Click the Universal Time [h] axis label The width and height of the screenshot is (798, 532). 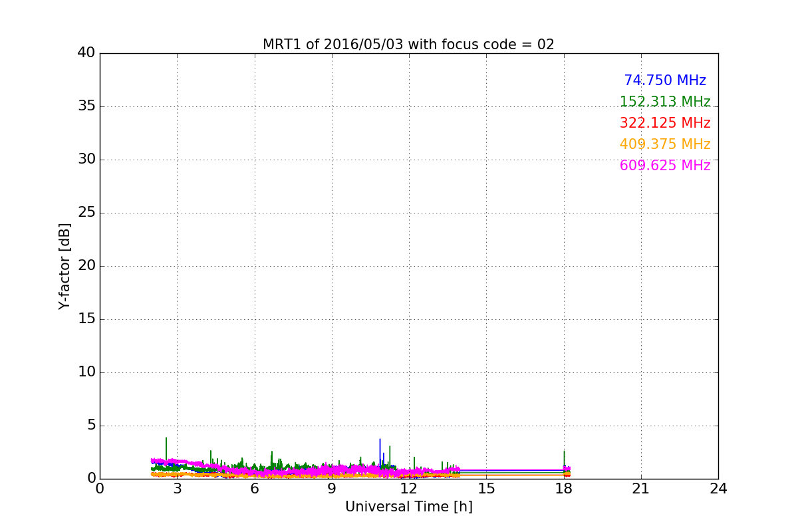(x=409, y=507)
